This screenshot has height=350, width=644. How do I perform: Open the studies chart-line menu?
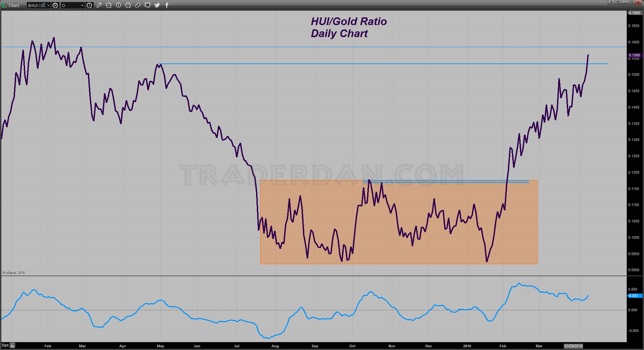[x=109, y=5]
